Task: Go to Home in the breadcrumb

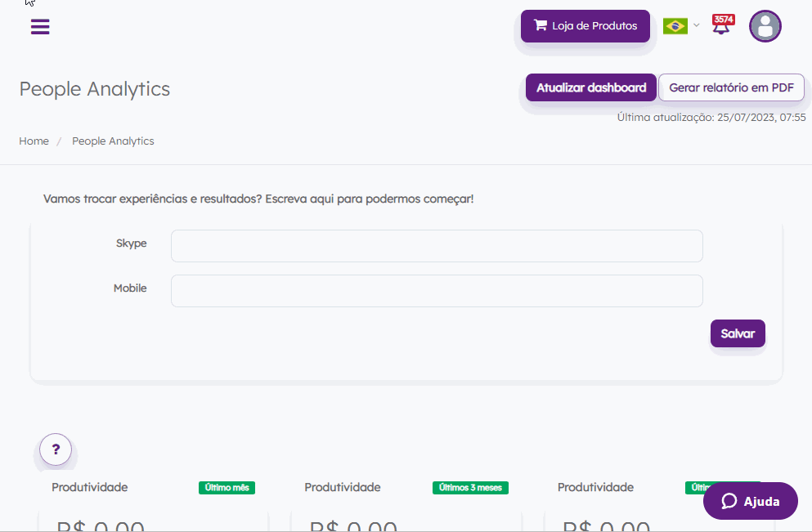Action: coord(34,141)
